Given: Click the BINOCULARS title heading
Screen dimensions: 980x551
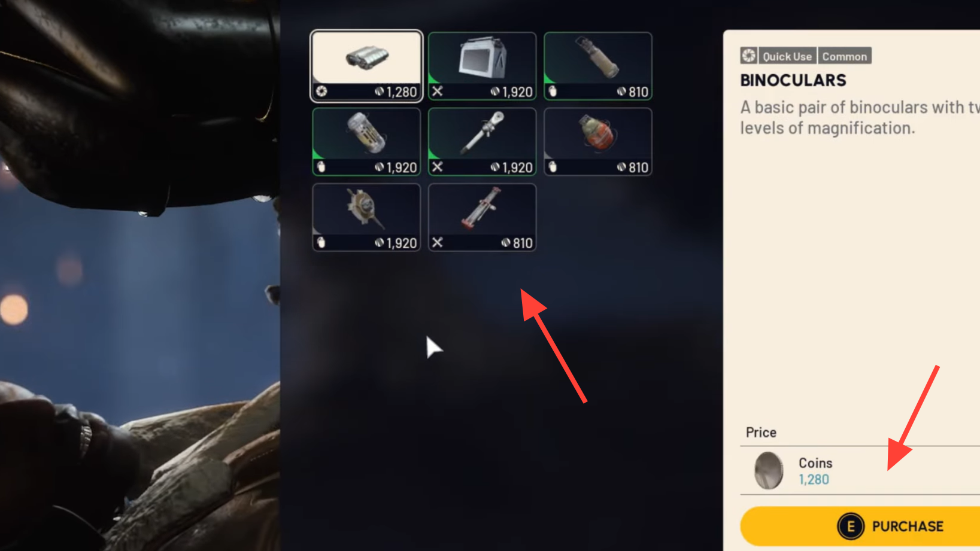Looking at the screenshot, I should pyautogui.click(x=793, y=80).
